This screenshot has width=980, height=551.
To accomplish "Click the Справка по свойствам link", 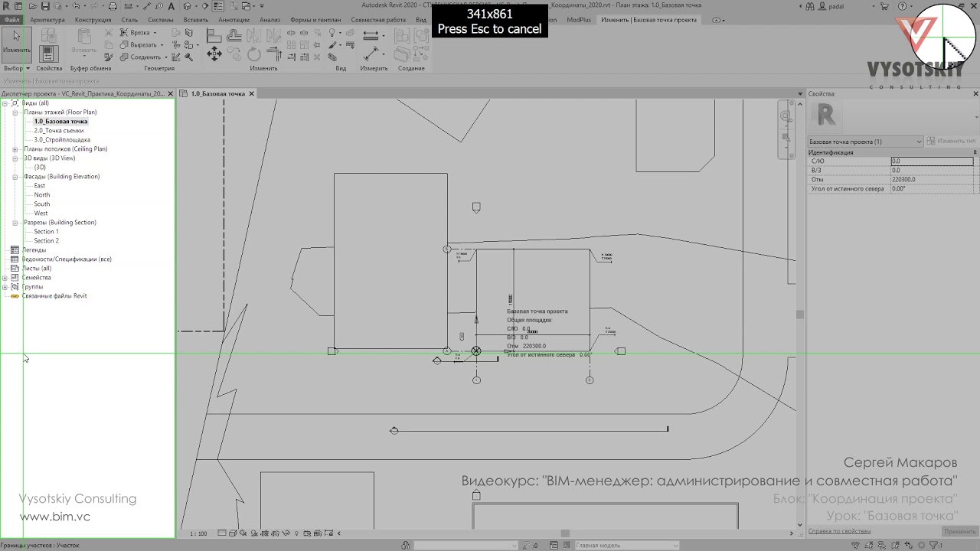I will (x=840, y=531).
